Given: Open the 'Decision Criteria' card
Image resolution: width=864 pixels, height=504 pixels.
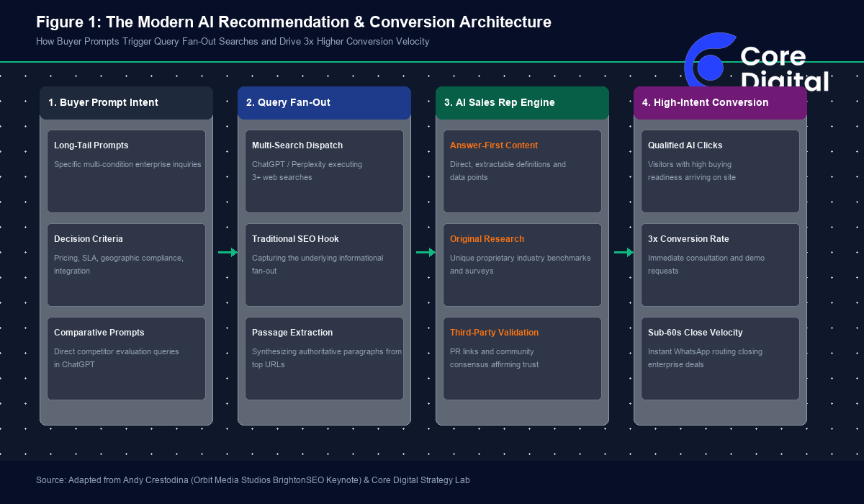Looking at the screenshot, I should [126, 265].
